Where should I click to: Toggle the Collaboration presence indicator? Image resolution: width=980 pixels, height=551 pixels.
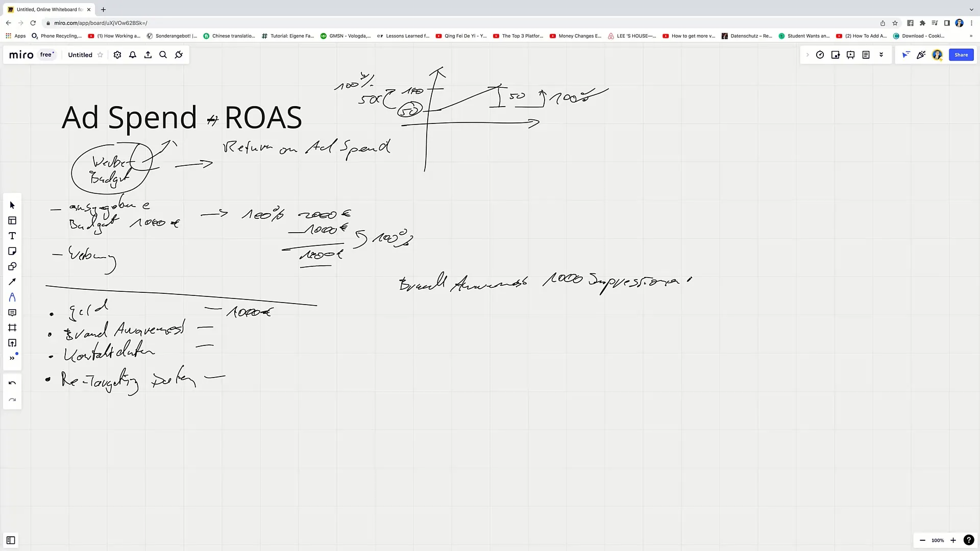pyautogui.click(x=906, y=55)
